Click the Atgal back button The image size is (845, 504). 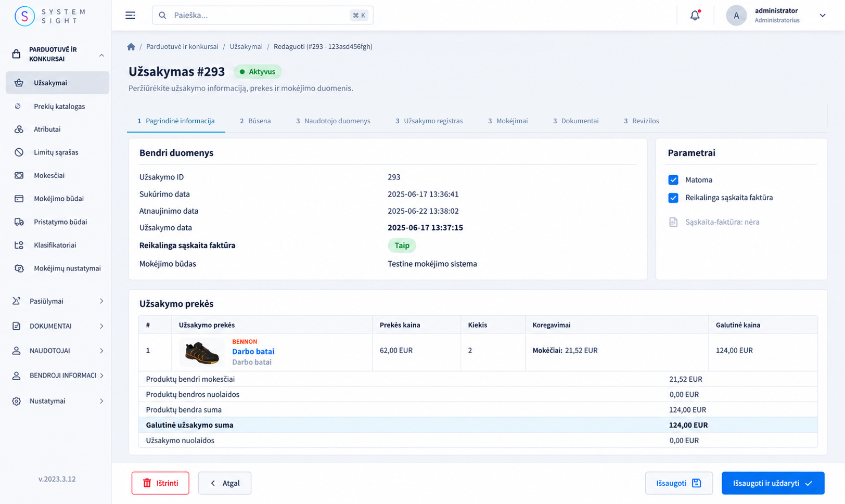(x=225, y=483)
